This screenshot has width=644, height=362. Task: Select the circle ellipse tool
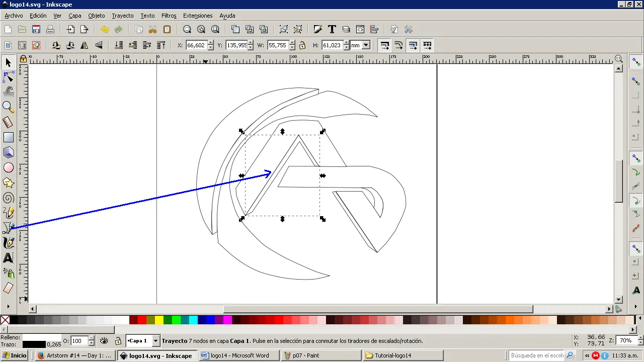[9, 167]
